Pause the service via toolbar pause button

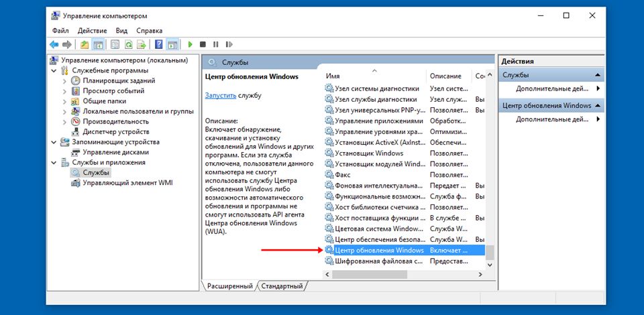215,44
